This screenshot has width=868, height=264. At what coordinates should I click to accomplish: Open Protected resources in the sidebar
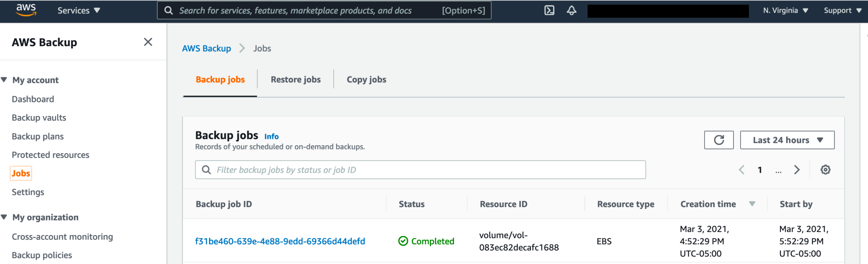point(50,155)
